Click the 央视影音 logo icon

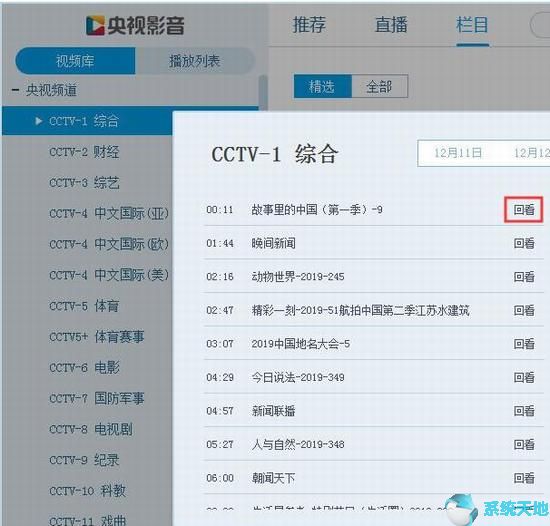(95, 25)
